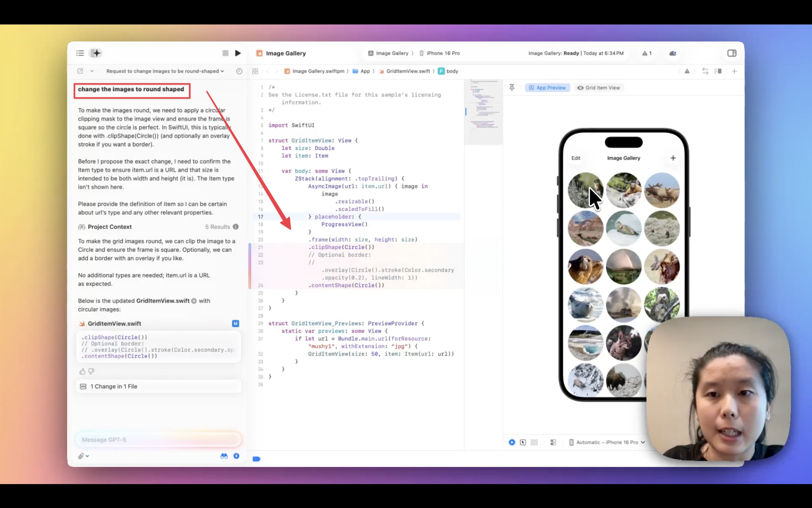Switch to the Grid Item View tab

click(x=599, y=88)
